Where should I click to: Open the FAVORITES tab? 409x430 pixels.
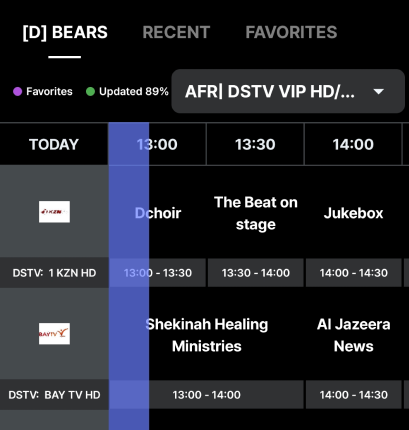pyautogui.click(x=291, y=32)
